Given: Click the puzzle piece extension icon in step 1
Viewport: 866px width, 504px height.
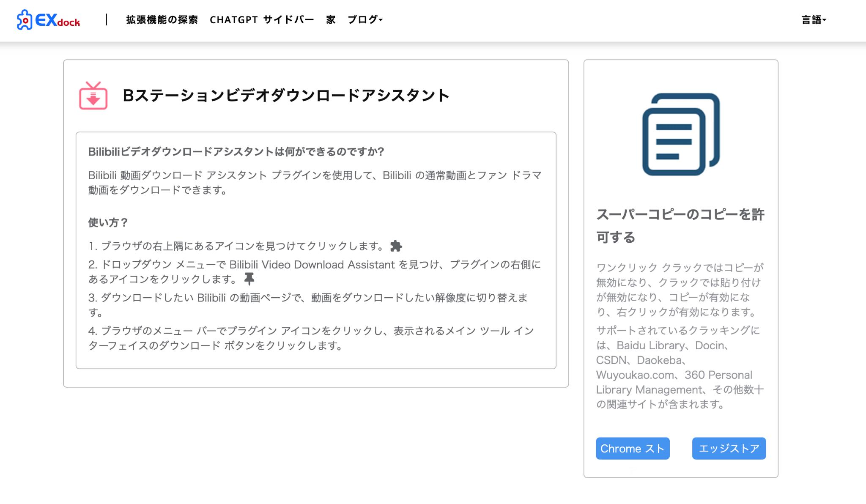Looking at the screenshot, I should click(x=396, y=246).
